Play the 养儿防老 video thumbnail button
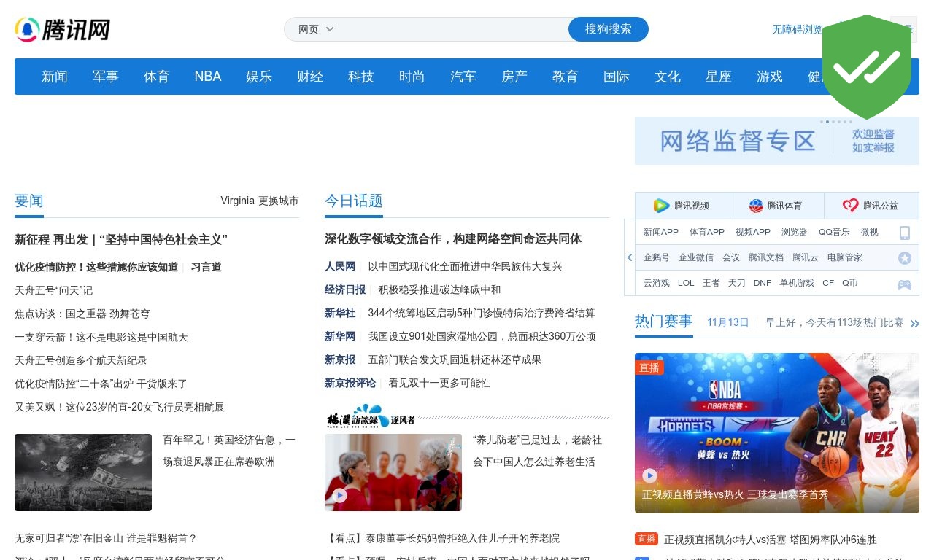 pos(340,496)
